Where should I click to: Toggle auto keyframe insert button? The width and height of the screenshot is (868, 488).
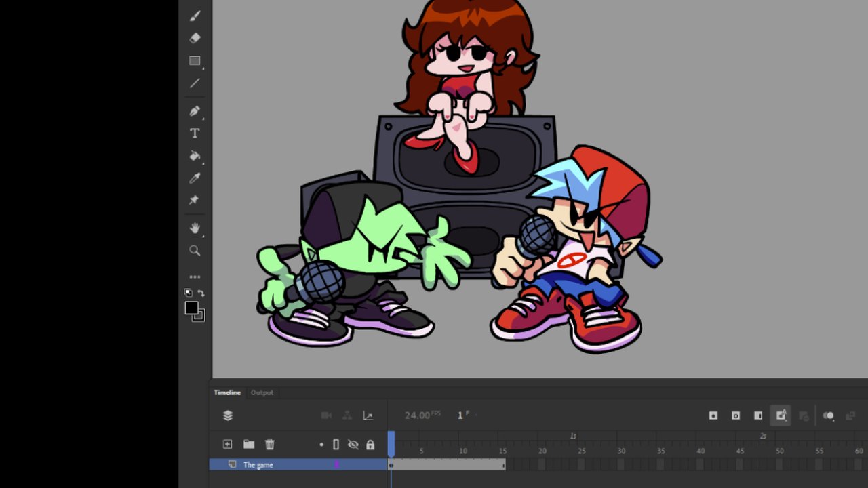click(x=781, y=415)
